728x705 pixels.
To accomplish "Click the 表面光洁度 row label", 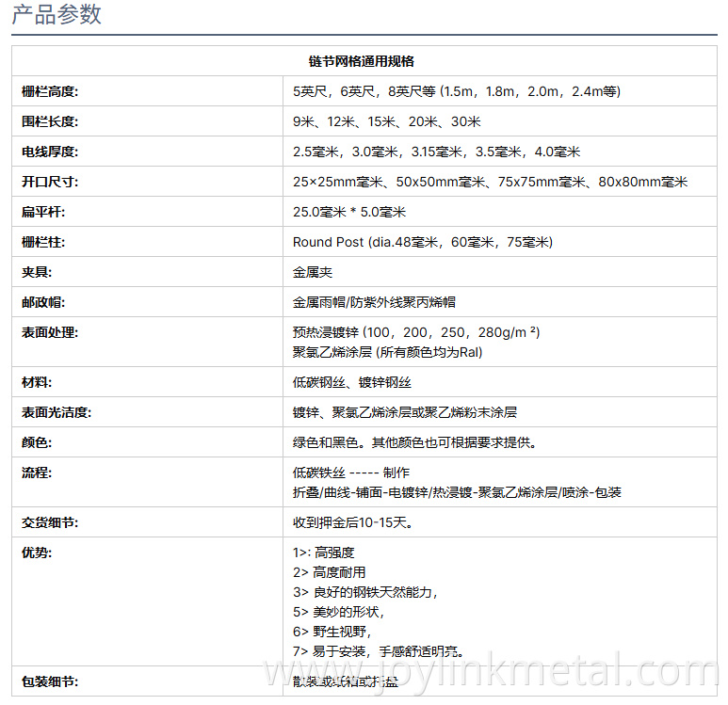I will [x=57, y=412].
